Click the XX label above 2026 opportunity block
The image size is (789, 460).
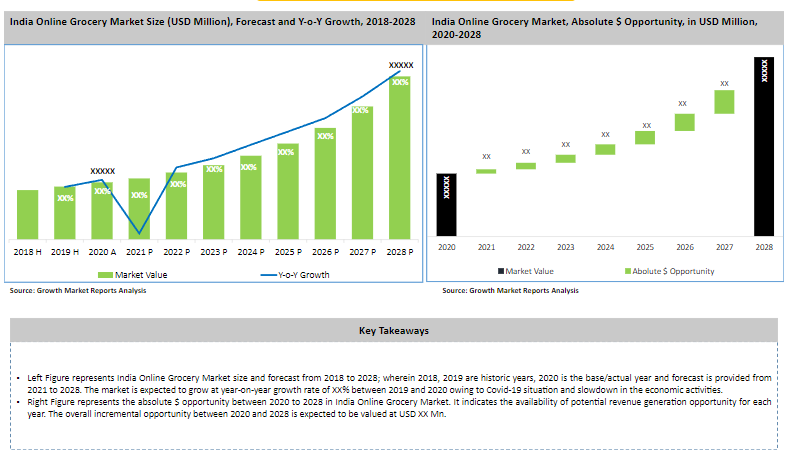[682, 103]
